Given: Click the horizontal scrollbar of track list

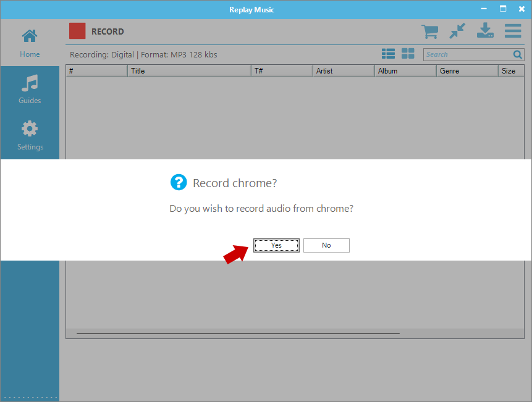Looking at the screenshot, I should 238,333.
